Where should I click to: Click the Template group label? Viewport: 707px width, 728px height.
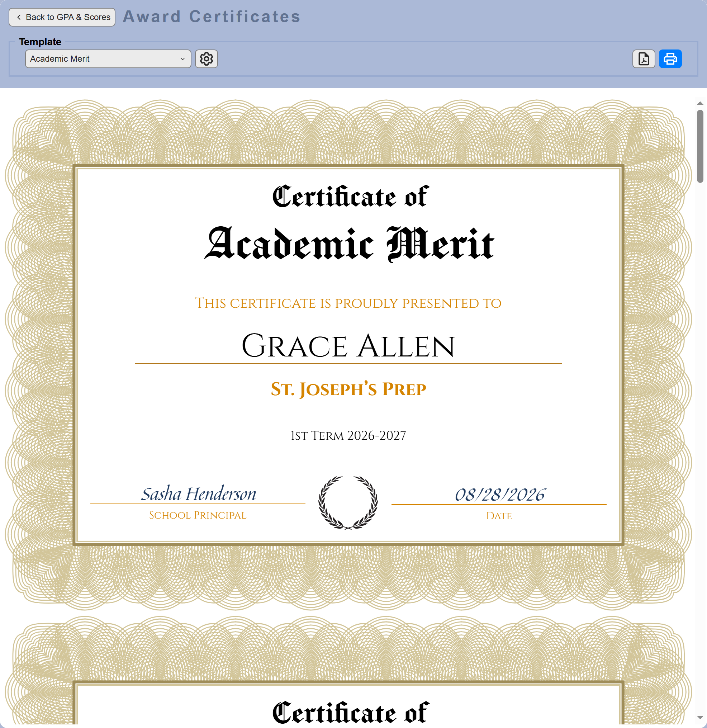(40, 42)
